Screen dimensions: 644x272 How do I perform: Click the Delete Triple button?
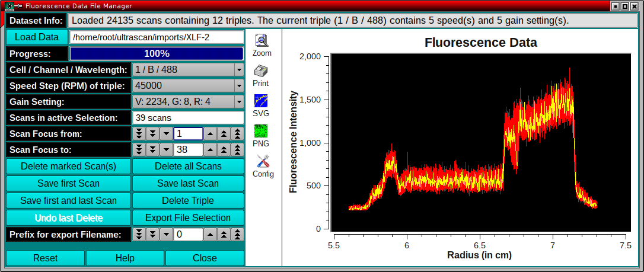tap(188, 200)
